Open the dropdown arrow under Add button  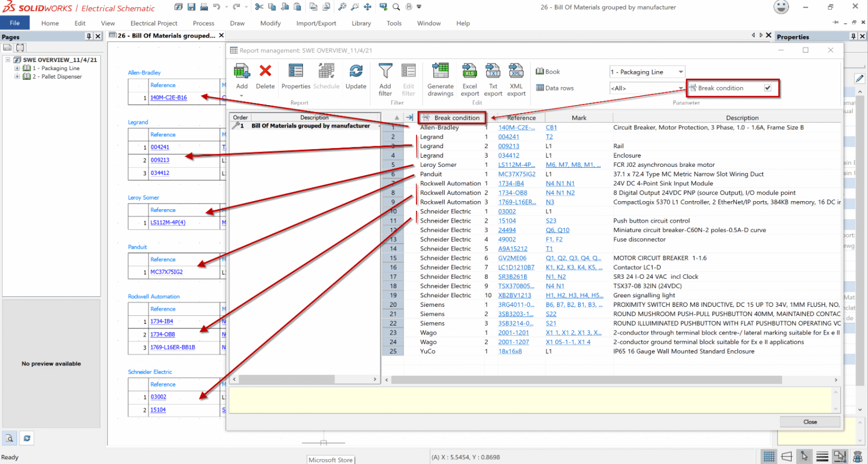[242, 96]
